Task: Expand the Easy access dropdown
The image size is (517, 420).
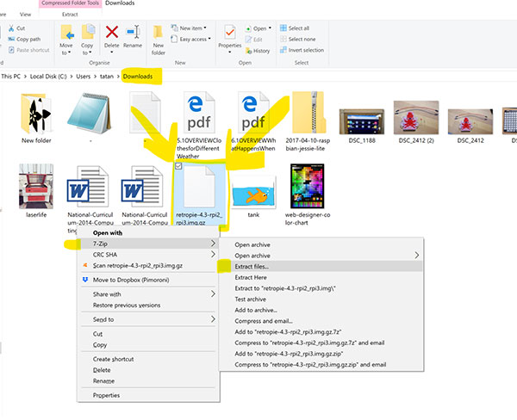Action: [195, 39]
